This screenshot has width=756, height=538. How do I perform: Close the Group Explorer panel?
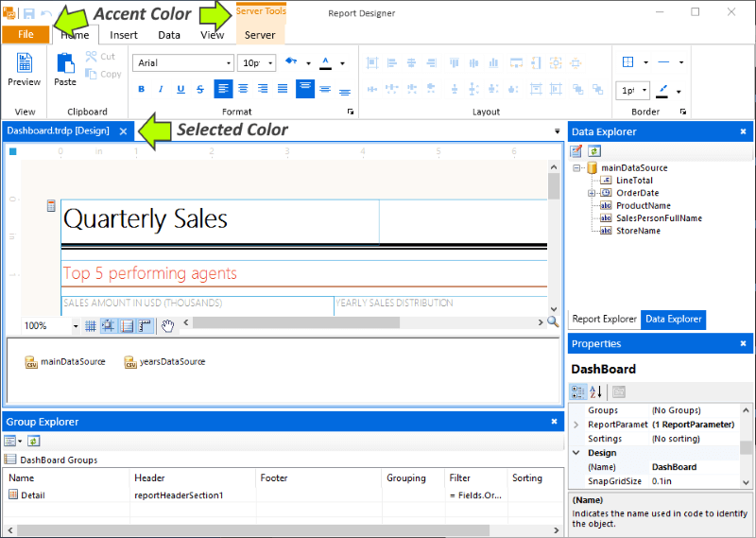click(x=555, y=422)
